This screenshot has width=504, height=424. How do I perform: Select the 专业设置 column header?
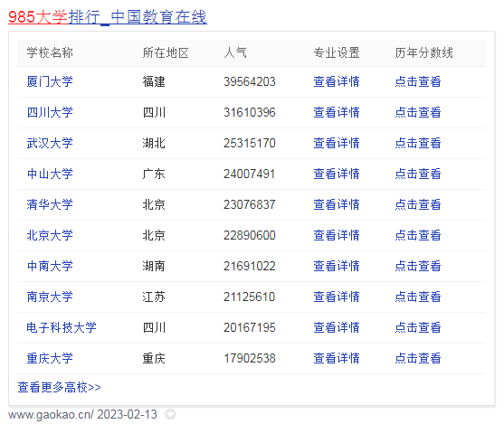[x=337, y=52]
